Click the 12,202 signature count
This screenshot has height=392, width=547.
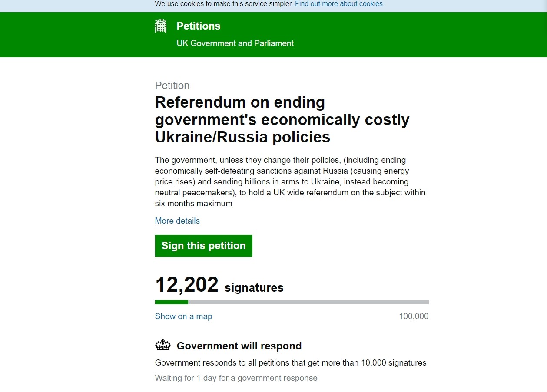(x=187, y=285)
